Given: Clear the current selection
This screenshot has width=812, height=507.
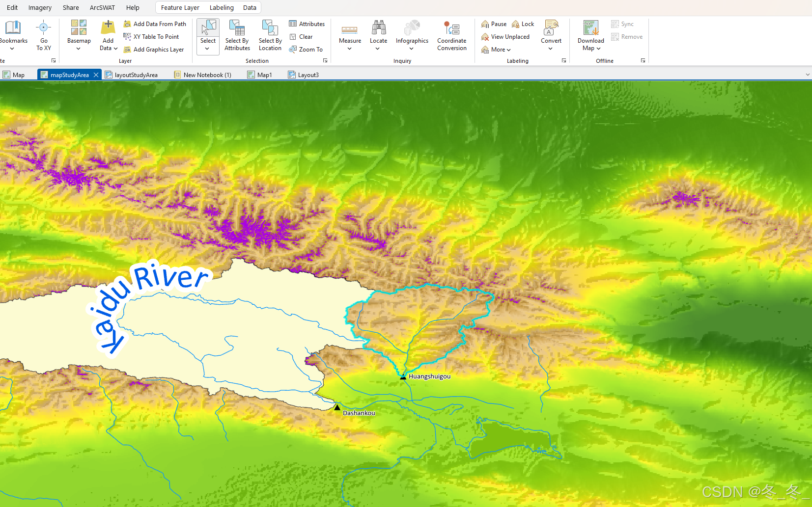Looking at the screenshot, I should [x=301, y=37].
